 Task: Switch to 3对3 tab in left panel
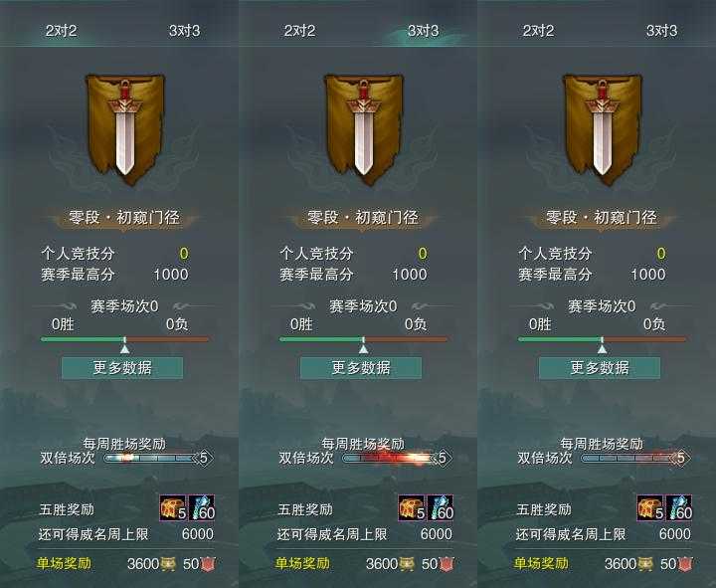(185, 31)
